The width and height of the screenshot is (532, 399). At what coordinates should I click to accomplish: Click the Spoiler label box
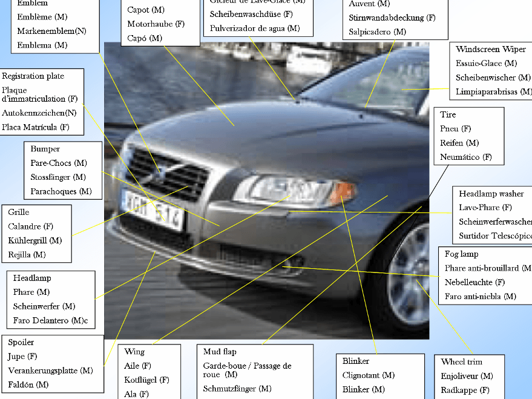51,363
